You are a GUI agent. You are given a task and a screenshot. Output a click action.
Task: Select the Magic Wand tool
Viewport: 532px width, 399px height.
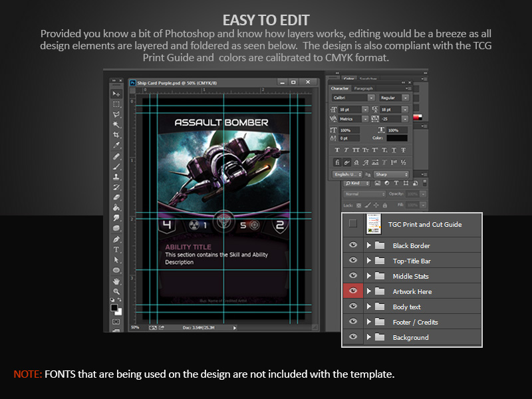pos(116,124)
